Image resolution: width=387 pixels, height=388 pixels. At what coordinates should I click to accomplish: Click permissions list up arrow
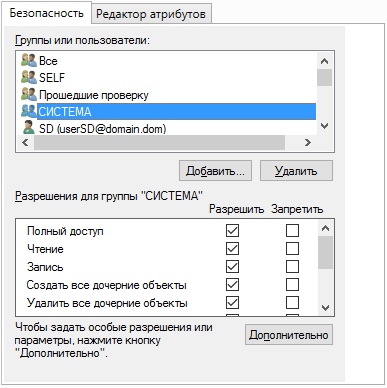[325, 228]
